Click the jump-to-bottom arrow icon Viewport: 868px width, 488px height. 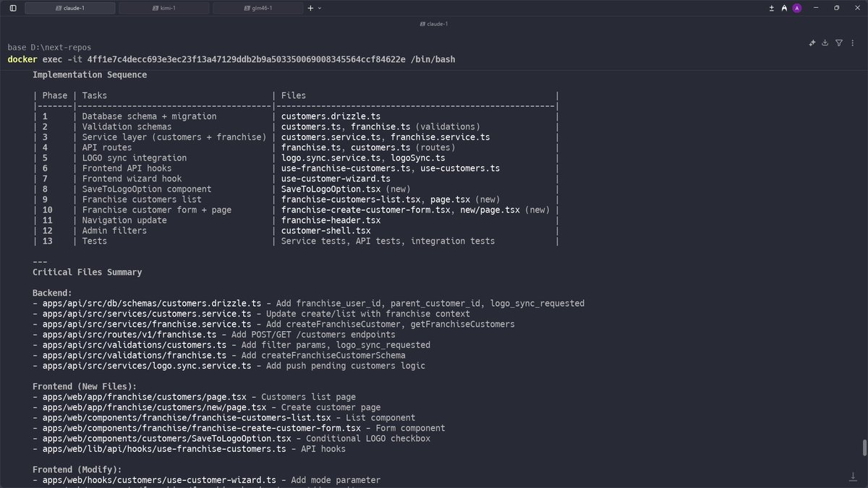pos(853,476)
